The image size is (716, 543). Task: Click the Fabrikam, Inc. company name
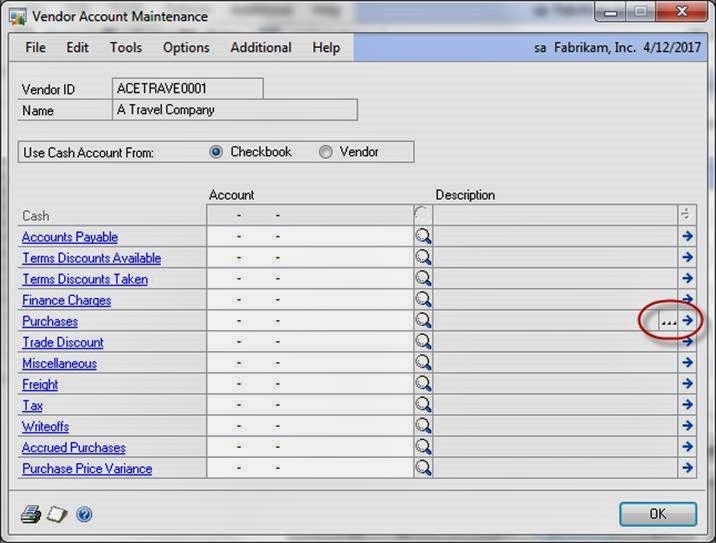[595, 47]
